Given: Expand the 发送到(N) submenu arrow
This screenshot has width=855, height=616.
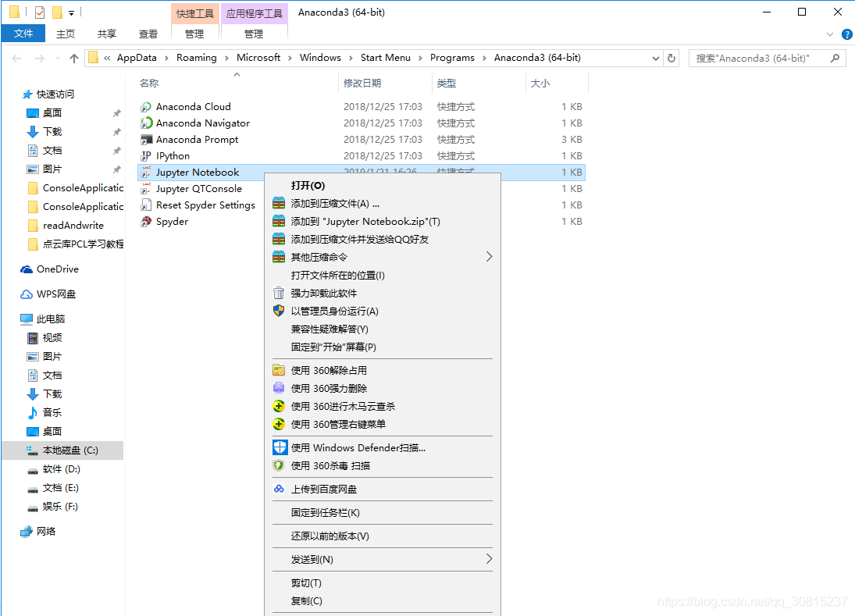Looking at the screenshot, I should click(489, 559).
